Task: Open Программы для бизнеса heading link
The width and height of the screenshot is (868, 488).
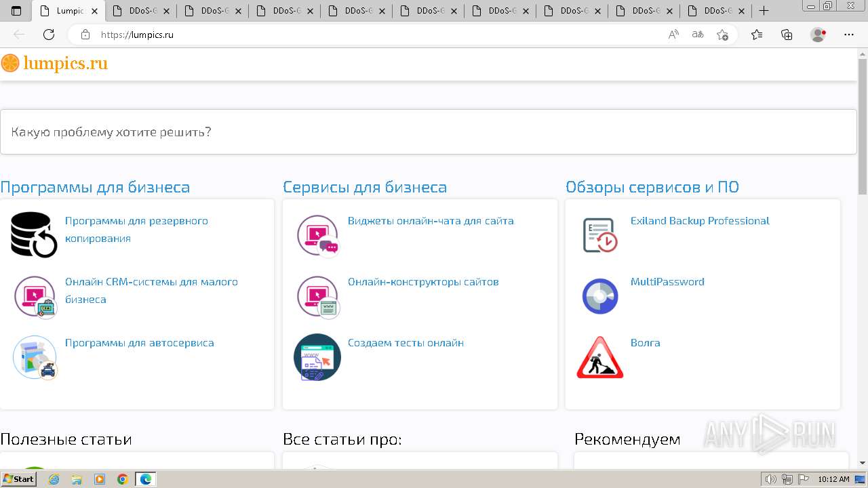Action: click(x=95, y=187)
